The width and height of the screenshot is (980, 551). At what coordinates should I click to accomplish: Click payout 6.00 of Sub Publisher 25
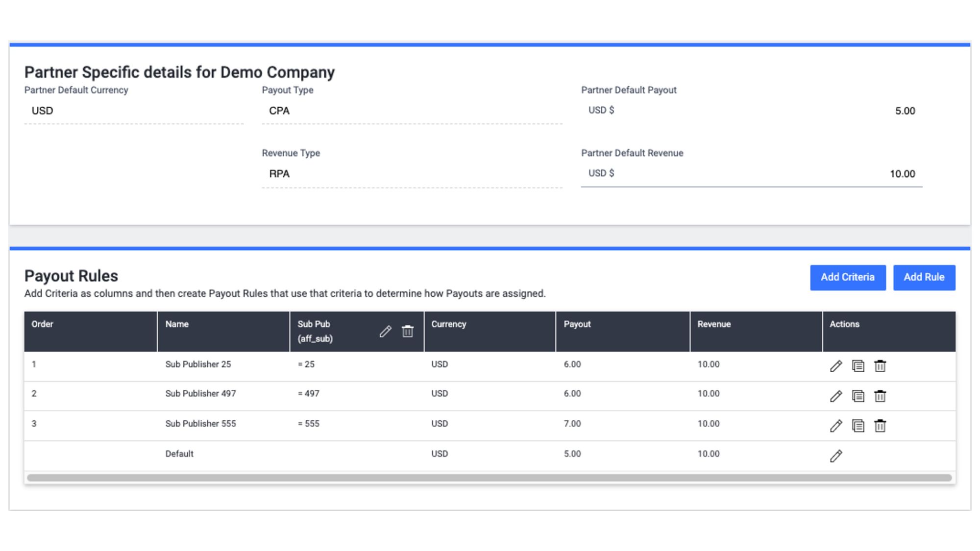click(x=572, y=364)
